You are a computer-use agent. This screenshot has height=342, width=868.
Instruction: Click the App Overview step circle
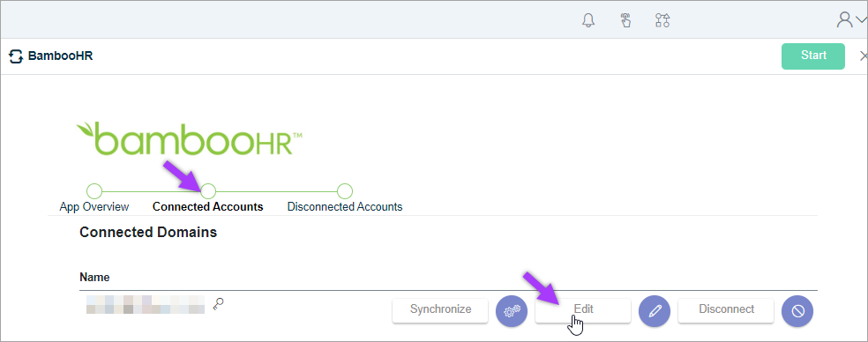(x=94, y=191)
